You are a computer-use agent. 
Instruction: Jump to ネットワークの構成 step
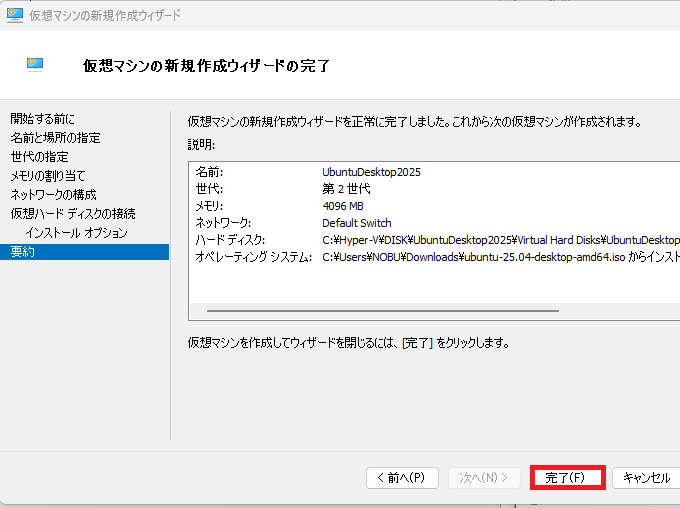53,195
